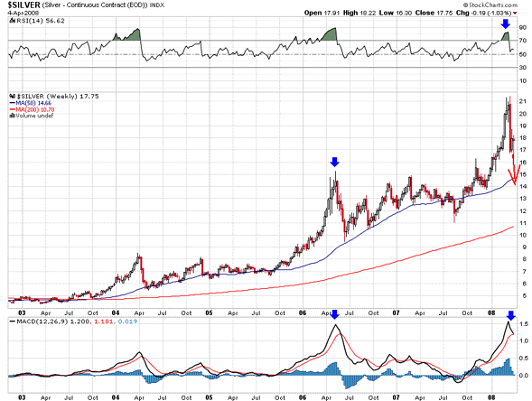Click the 1.5 MACD axis label
This screenshot has height=401, width=532.
524,324
